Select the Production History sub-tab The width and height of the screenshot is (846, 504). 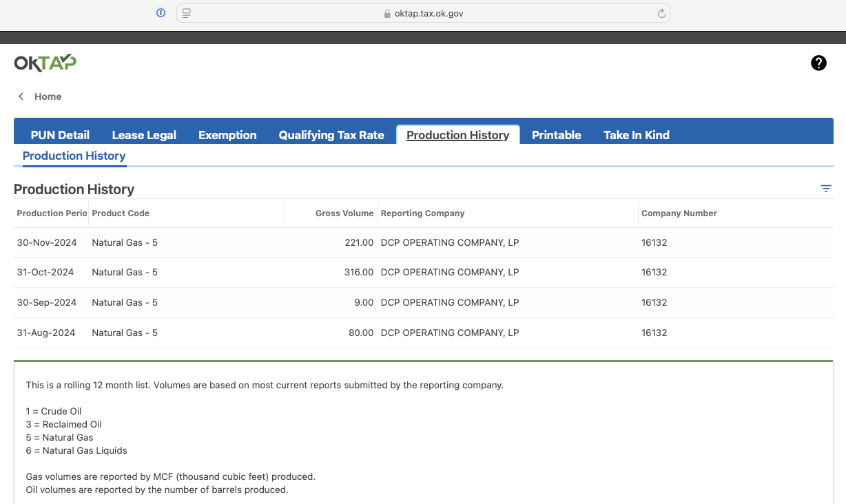pos(74,156)
